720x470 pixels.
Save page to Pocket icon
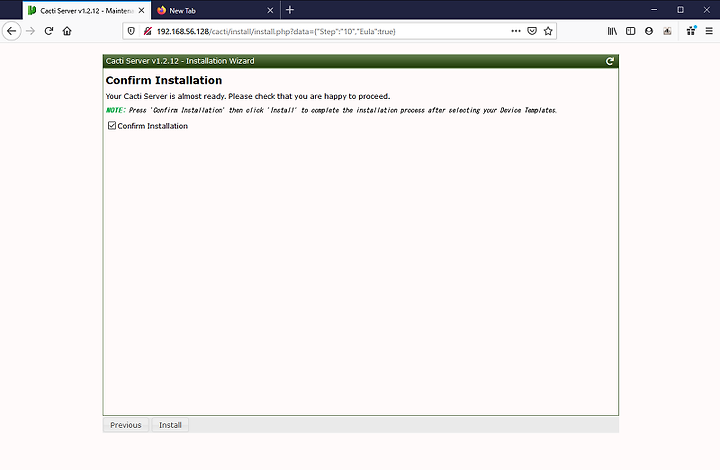tap(532, 31)
